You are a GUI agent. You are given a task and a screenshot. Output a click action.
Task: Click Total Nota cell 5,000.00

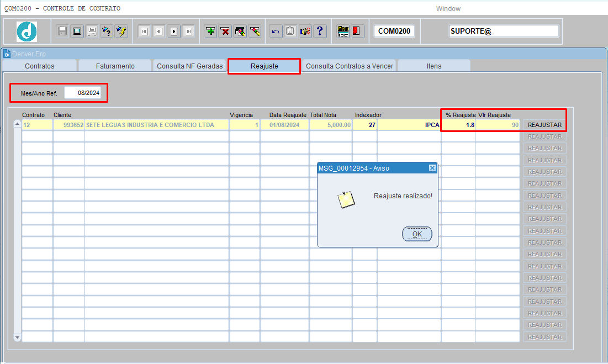331,125
